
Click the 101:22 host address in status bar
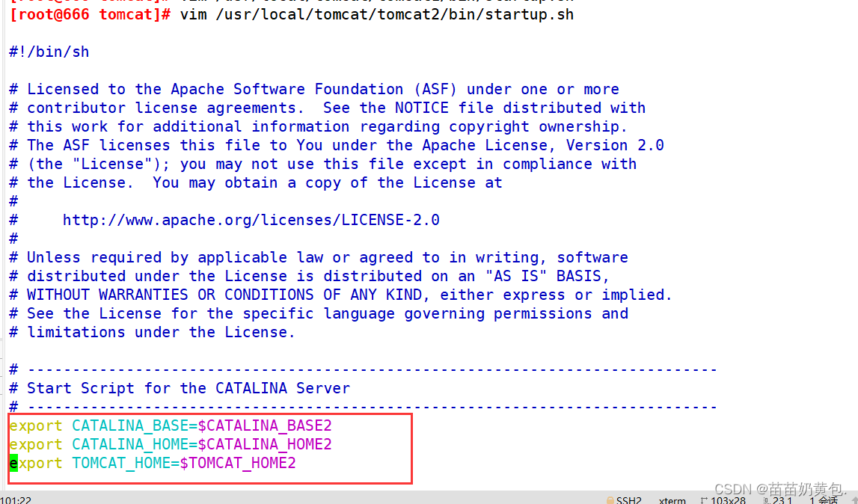(16, 500)
